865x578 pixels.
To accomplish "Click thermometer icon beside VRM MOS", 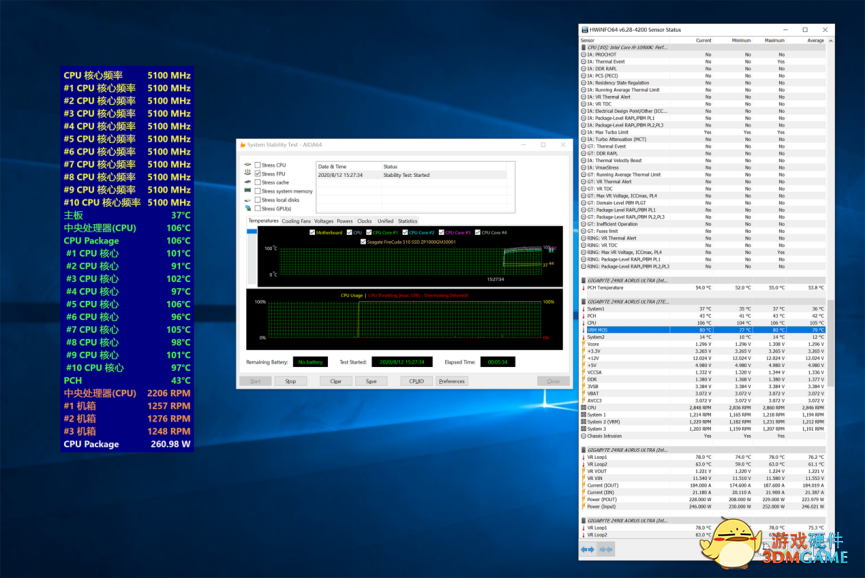I will coord(584,330).
